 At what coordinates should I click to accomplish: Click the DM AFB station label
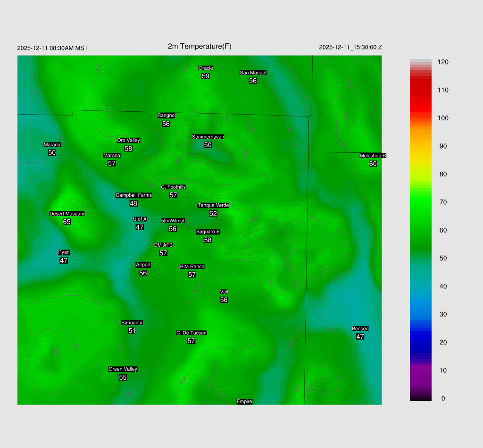(x=163, y=245)
